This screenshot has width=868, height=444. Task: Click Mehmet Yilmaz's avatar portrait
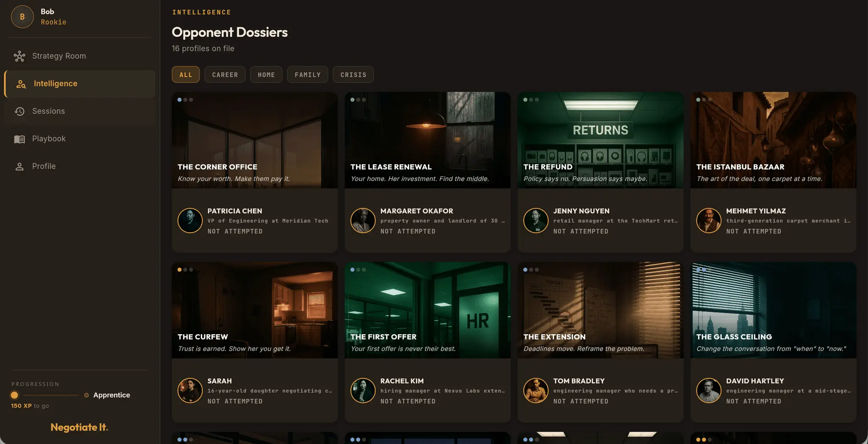(709, 220)
